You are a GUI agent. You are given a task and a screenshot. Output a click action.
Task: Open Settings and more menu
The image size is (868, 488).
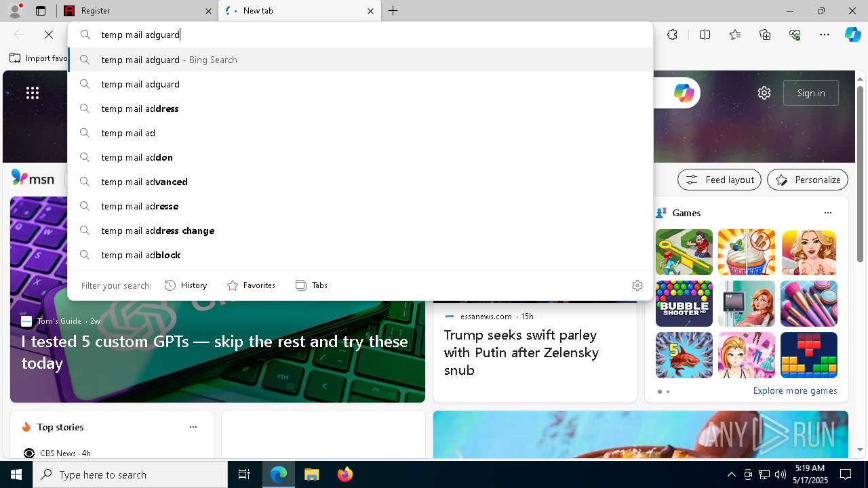(x=825, y=35)
